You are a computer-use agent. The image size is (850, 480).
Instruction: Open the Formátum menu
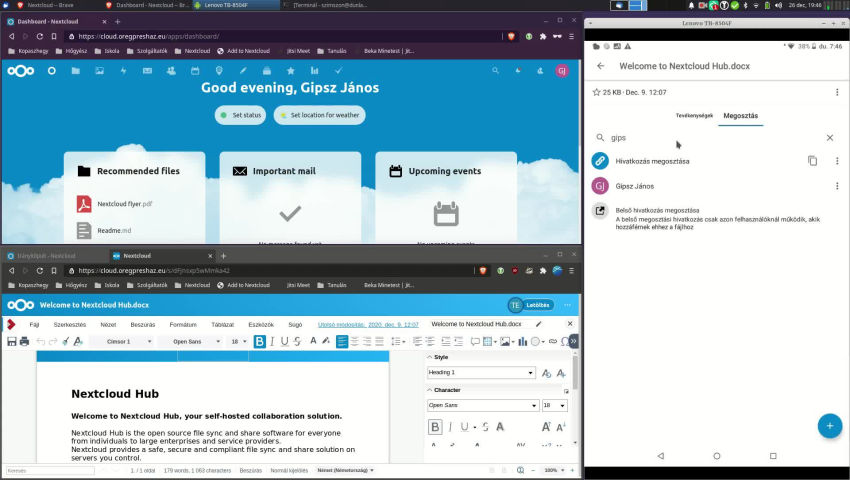click(x=183, y=324)
